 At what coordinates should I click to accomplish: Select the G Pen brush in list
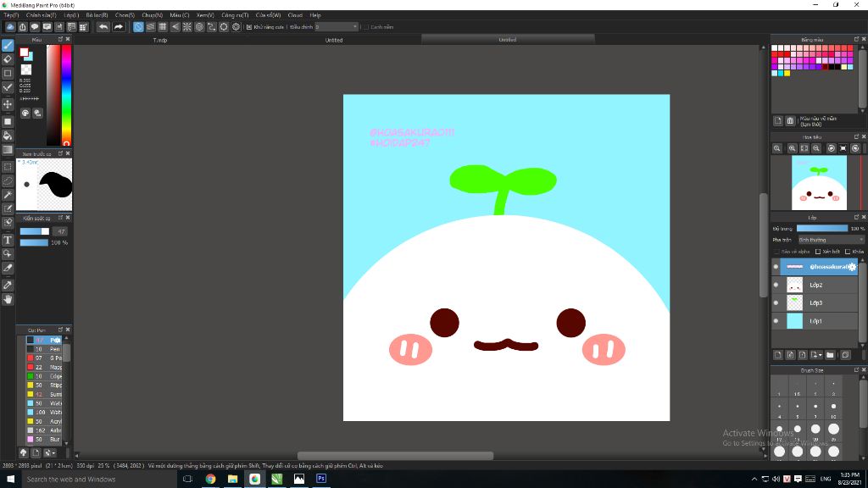tap(44, 358)
